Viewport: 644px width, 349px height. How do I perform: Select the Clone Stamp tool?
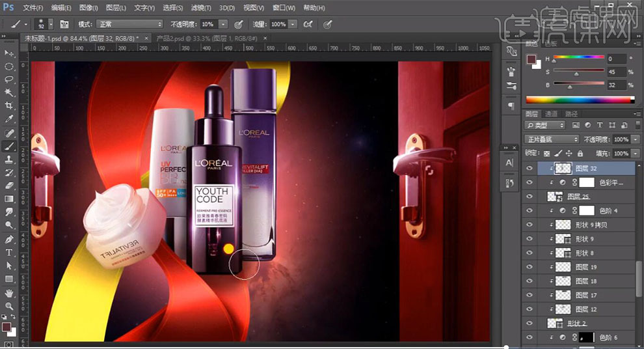(8, 160)
